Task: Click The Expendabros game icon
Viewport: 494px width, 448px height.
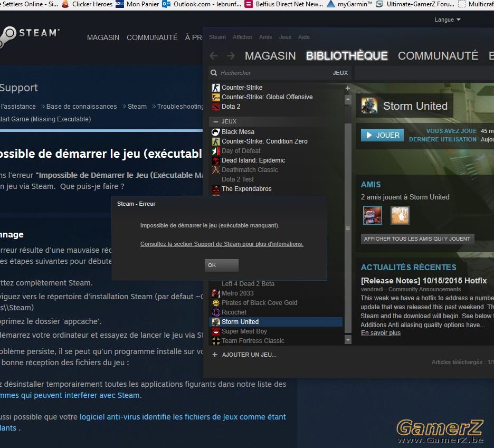Action: coord(216,189)
